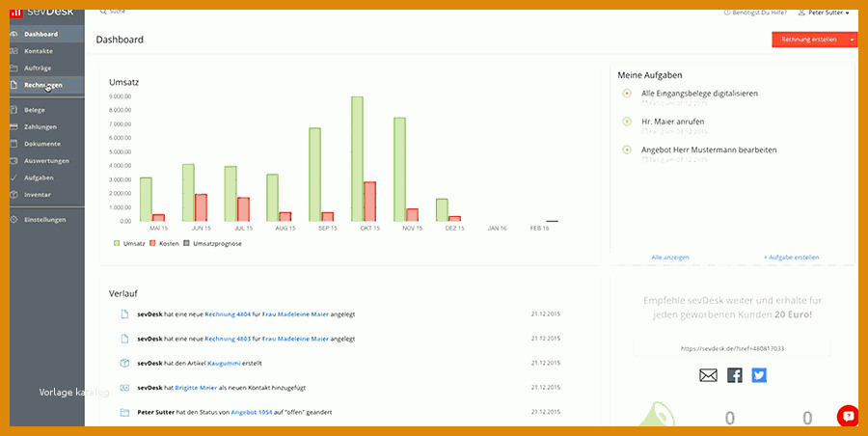Click the Zahlungen card icon in sidebar
Viewport: 868px width, 436px height.
(14, 127)
